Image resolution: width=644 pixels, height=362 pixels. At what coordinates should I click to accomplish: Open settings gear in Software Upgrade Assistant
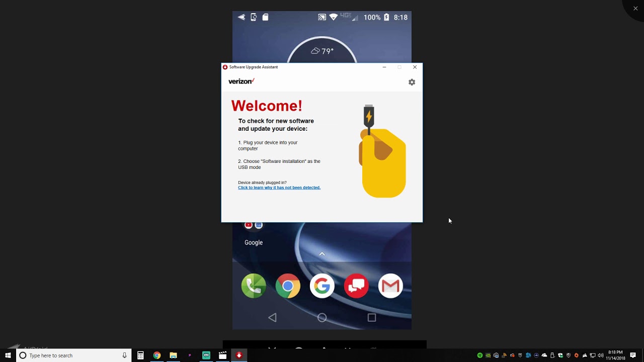pos(412,82)
